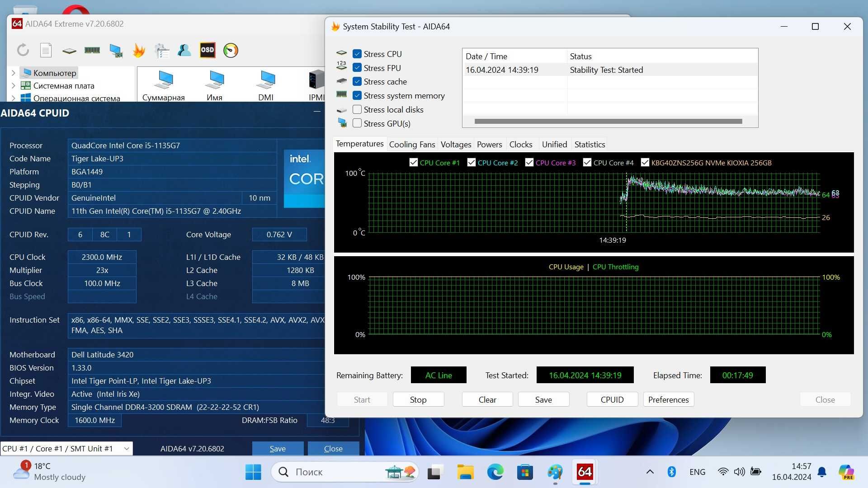The width and height of the screenshot is (868, 488).
Task: Open File Explorer from taskbar
Action: [x=465, y=472]
